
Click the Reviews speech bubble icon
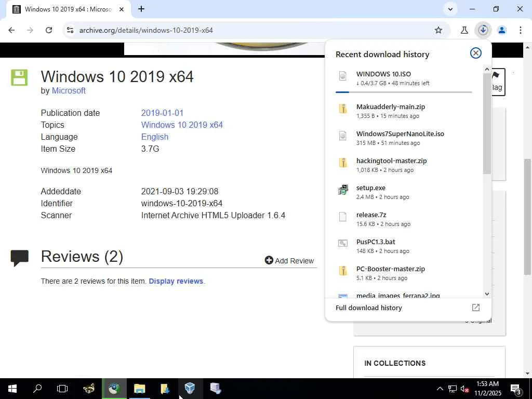pyautogui.click(x=20, y=258)
